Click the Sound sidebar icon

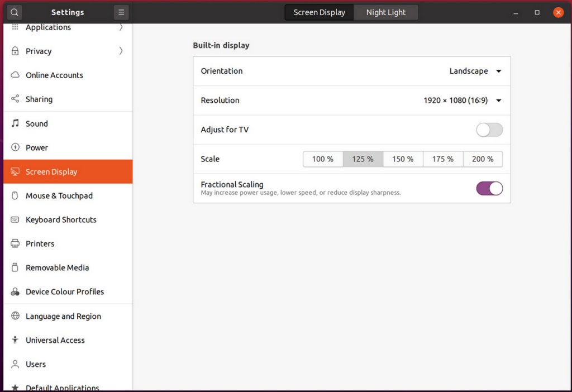pyautogui.click(x=14, y=123)
